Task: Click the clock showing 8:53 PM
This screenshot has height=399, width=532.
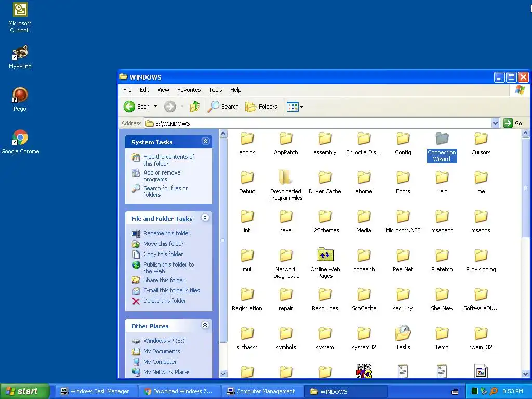Action: [513, 391]
